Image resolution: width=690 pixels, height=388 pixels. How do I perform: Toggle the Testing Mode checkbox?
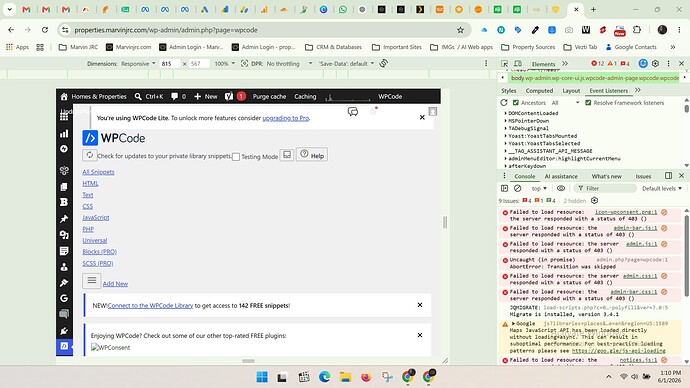tap(236, 157)
